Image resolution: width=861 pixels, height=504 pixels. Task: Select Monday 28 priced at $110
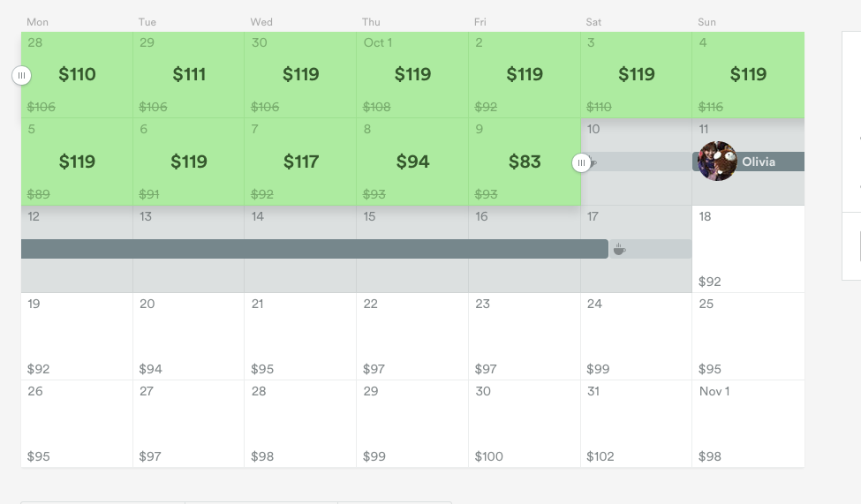(x=77, y=75)
